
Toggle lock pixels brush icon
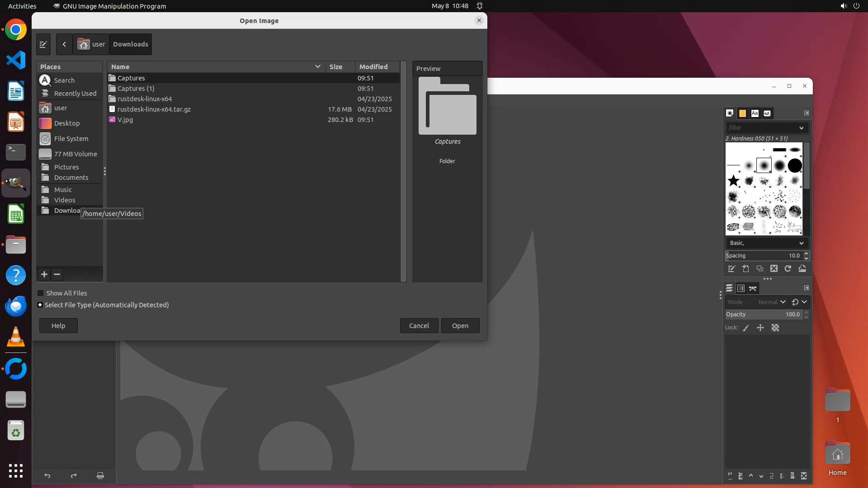pos(746,328)
